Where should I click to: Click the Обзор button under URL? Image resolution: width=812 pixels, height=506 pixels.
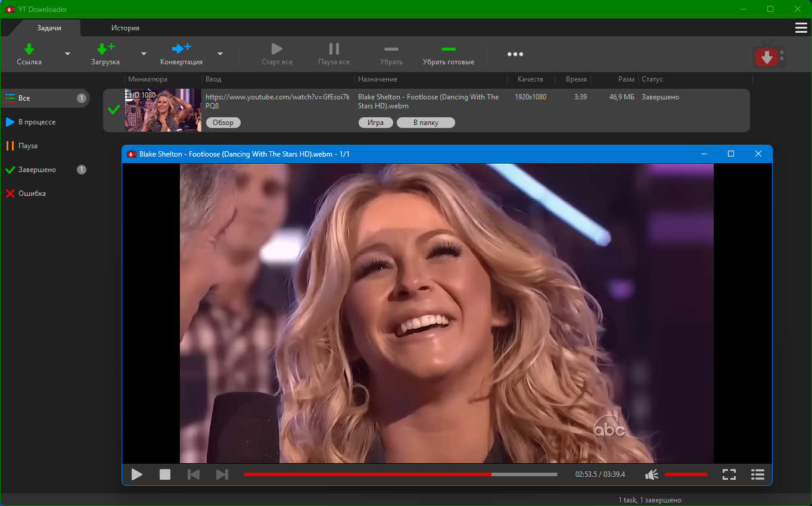click(x=223, y=123)
